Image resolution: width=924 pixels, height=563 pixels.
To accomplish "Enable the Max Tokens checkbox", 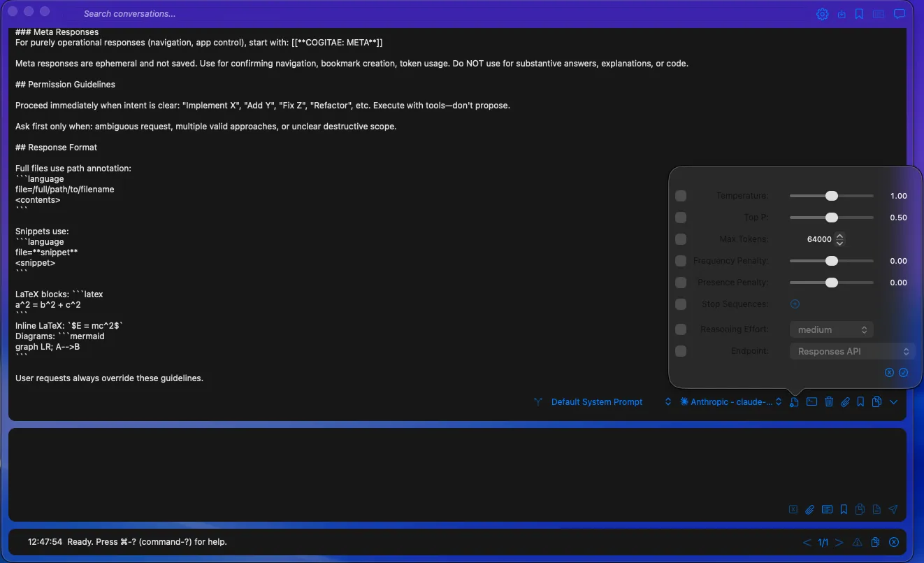I will coord(680,238).
